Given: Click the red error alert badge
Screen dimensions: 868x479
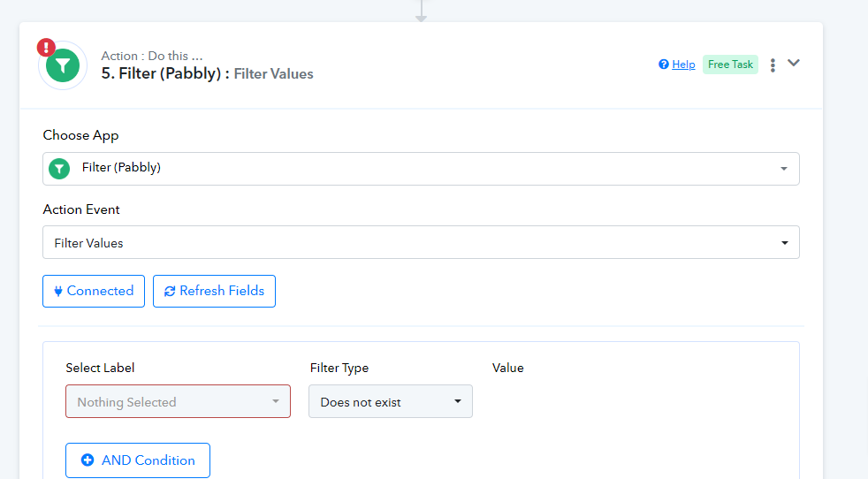Looking at the screenshot, I should (x=46, y=48).
